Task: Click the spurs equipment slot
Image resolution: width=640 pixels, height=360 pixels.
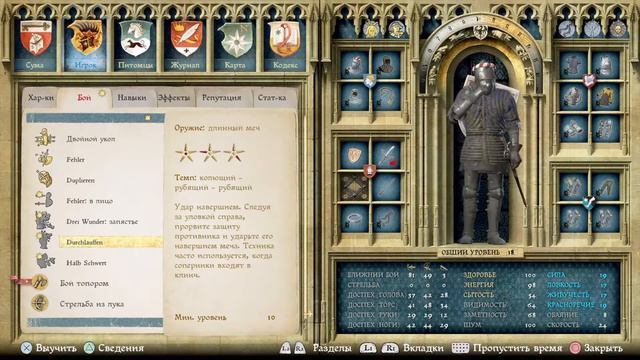Action: [386, 219]
